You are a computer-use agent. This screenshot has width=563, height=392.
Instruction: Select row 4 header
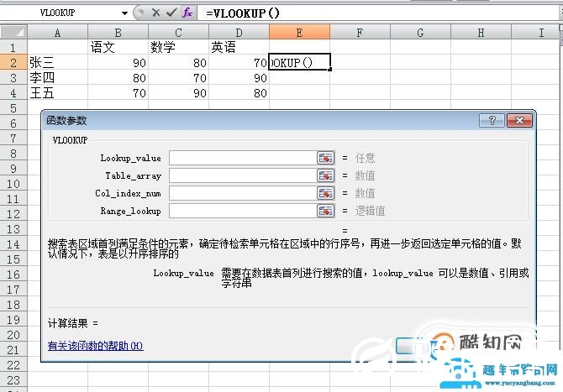(13, 93)
